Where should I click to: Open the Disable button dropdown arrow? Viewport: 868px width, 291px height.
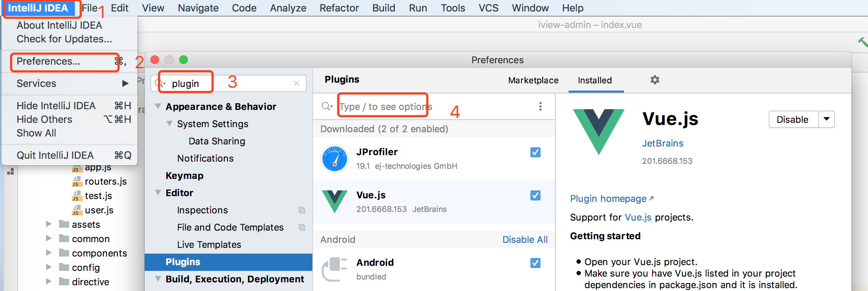827,119
